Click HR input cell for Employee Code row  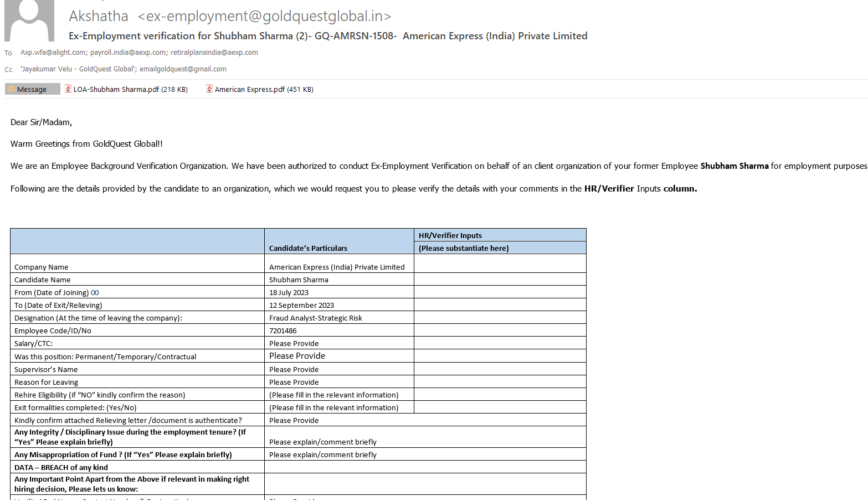click(500, 330)
